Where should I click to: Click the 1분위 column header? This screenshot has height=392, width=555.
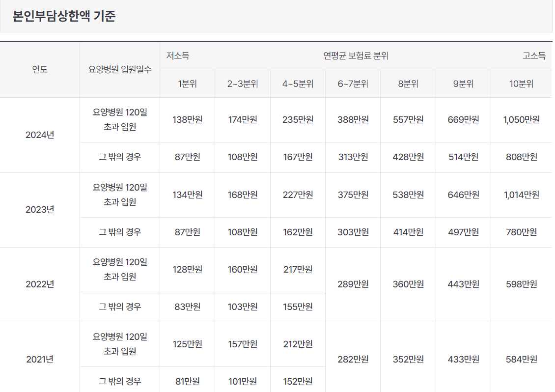[187, 84]
